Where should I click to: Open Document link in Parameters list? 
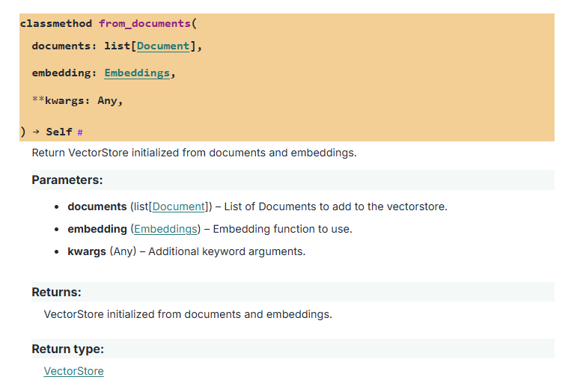178,206
